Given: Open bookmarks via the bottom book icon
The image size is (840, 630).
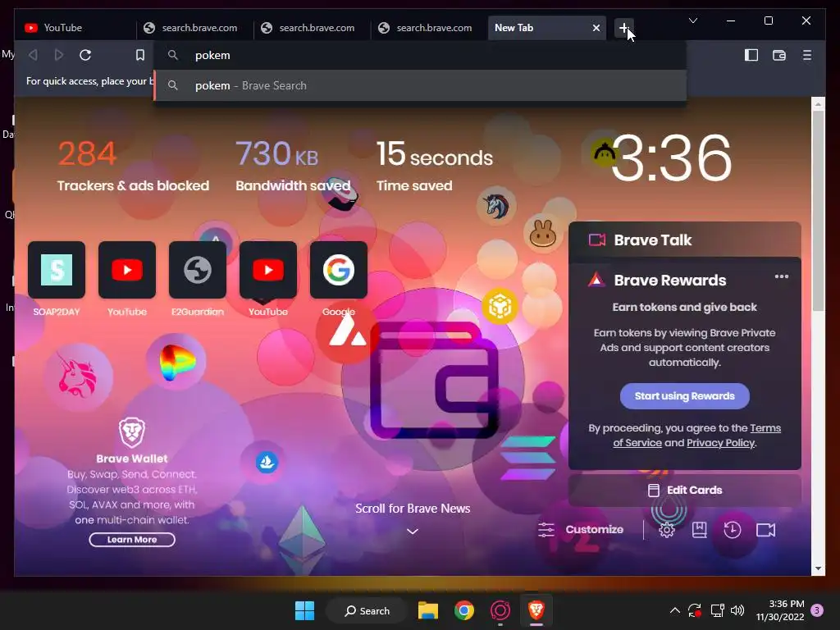Looking at the screenshot, I should [x=699, y=530].
